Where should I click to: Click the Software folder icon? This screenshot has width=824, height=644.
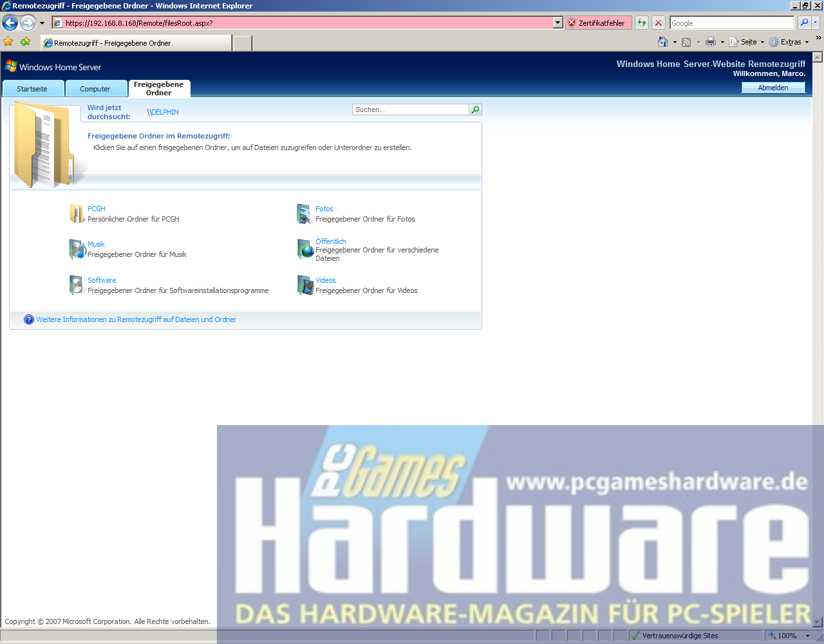click(x=77, y=285)
